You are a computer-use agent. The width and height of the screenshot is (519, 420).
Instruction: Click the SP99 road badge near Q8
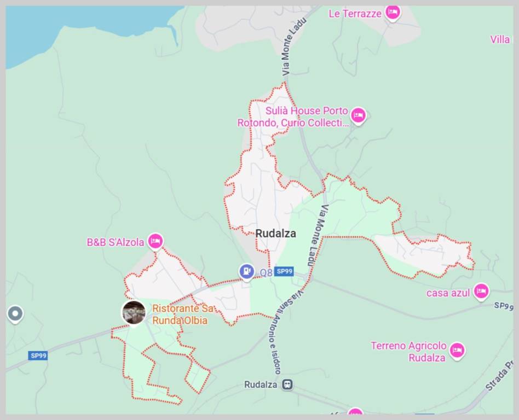tap(284, 271)
